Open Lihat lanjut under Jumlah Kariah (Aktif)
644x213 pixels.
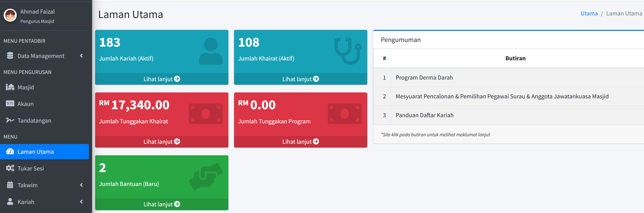pos(162,79)
